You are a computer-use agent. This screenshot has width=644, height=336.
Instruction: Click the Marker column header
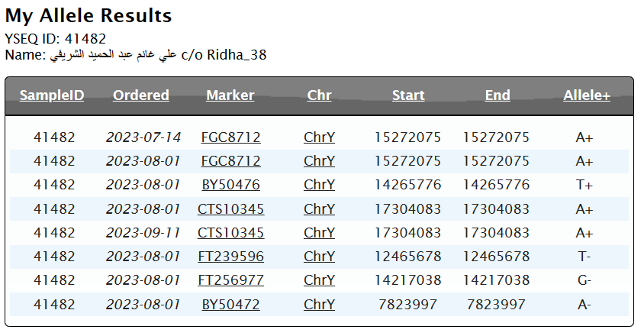pyautogui.click(x=230, y=95)
